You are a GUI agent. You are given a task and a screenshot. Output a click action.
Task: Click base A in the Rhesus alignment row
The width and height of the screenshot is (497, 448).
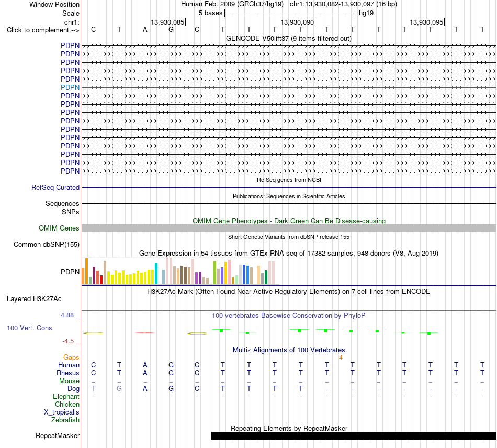tap(145, 373)
